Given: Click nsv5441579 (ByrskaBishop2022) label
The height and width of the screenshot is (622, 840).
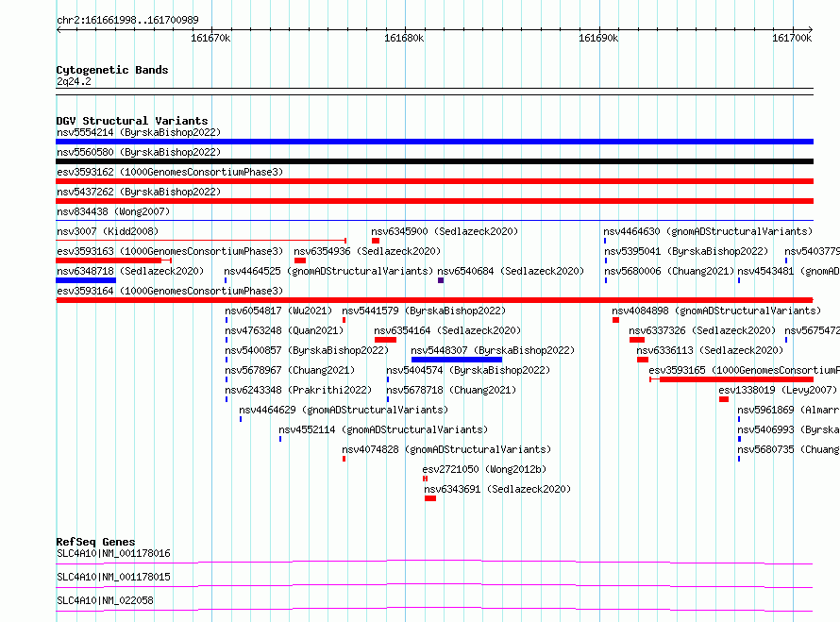Looking at the screenshot, I should coord(424,311).
